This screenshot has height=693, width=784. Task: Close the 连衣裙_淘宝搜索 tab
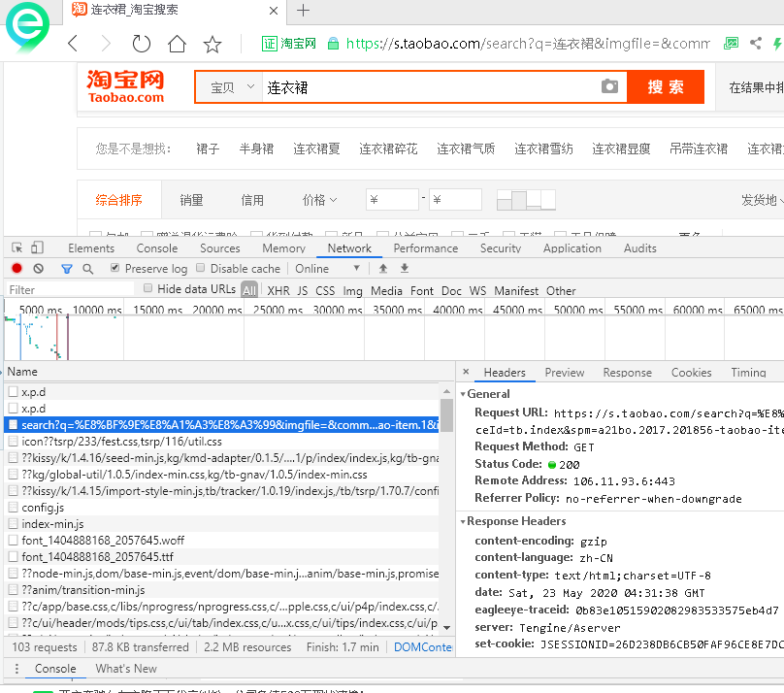point(273,11)
